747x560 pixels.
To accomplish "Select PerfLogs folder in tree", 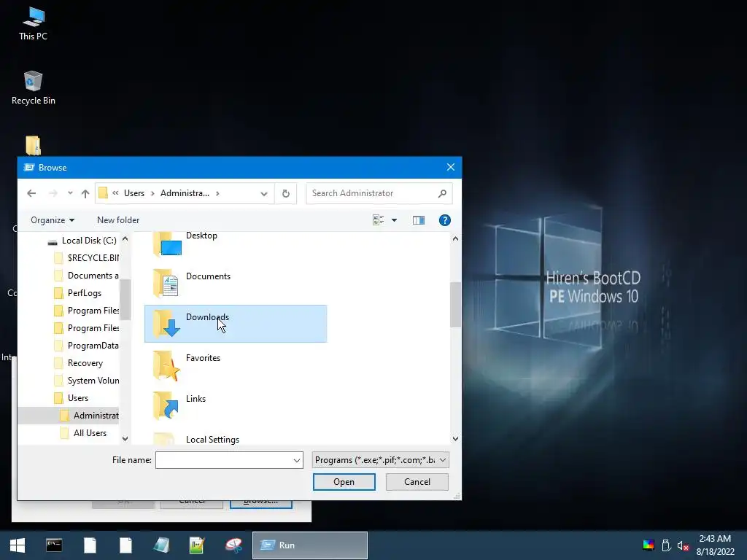I will pyautogui.click(x=78, y=293).
